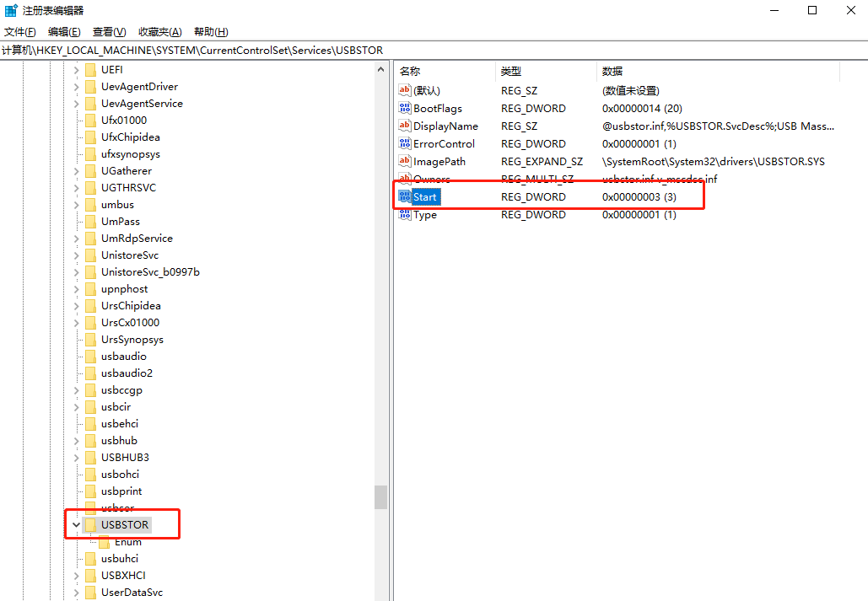Expand the UserDataSvc key
This screenshot has height=601, width=868.
click(76, 592)
